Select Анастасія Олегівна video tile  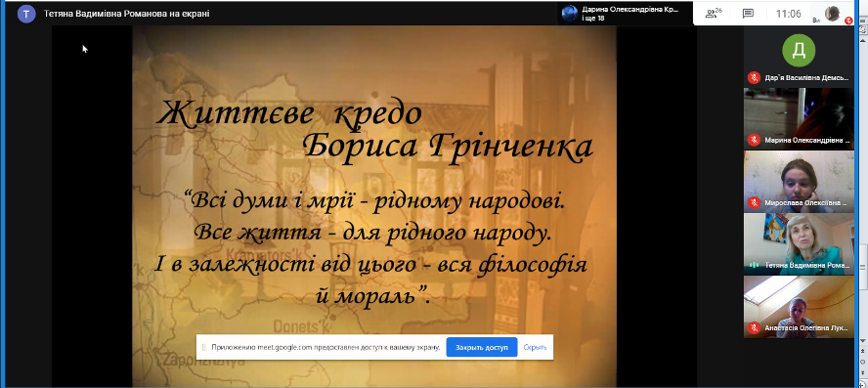click(x=799, y=307)
